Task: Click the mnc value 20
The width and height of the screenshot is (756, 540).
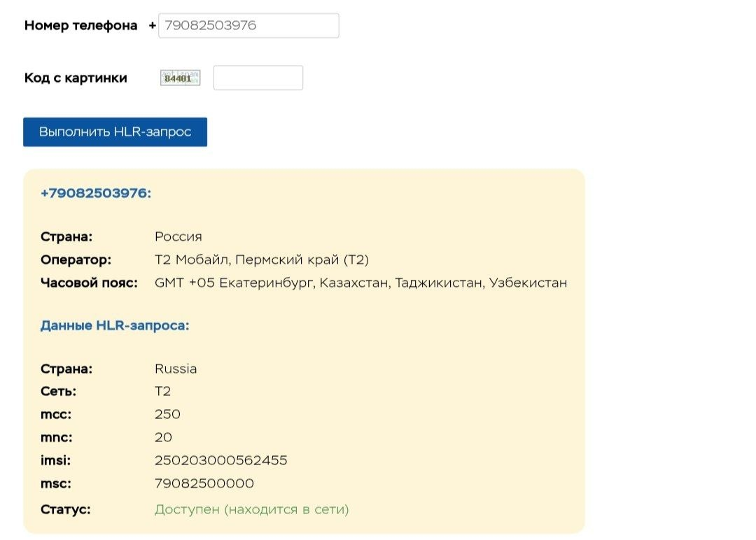Action: coord(162,437)
